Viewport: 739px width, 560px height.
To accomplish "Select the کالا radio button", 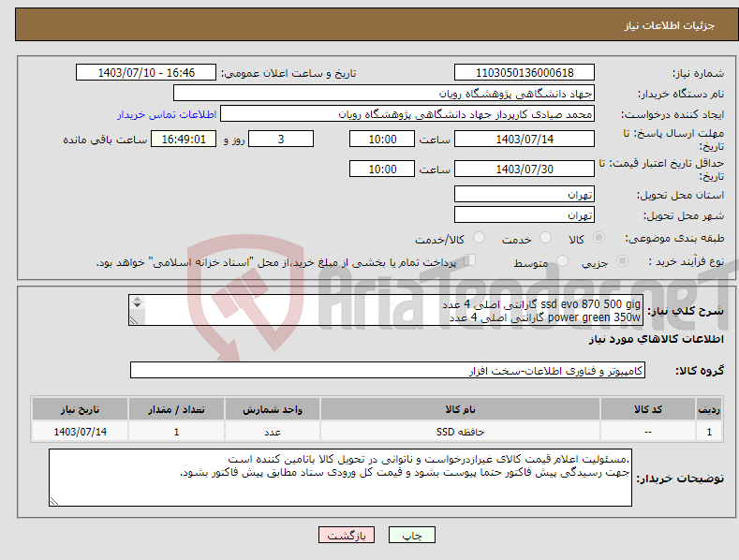I will 599,238.
